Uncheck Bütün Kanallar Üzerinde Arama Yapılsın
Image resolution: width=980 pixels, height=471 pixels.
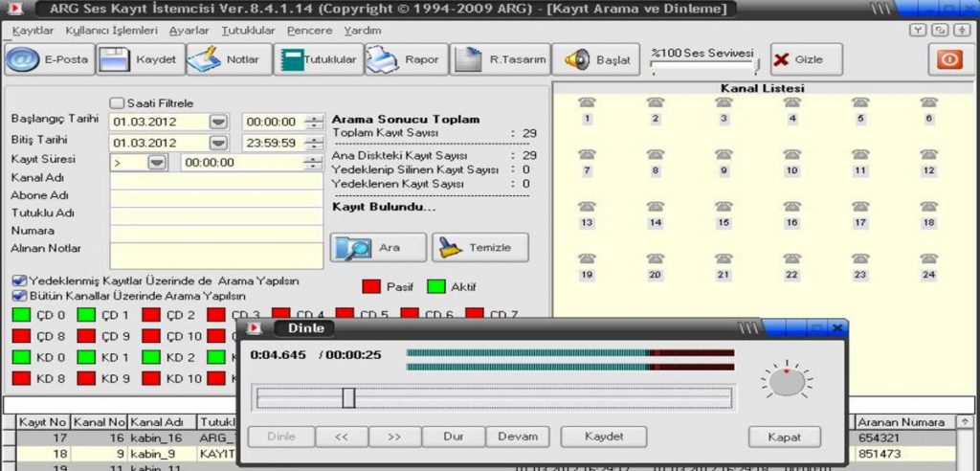click(x=19, y=296)
